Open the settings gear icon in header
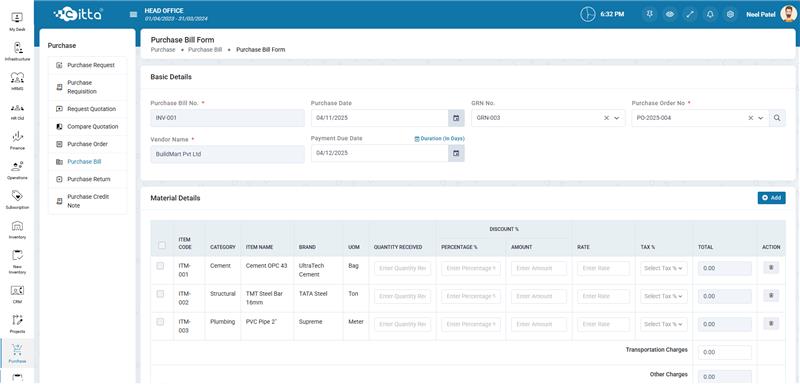Viewport: 800px width, 384px height. click(730, 14)
